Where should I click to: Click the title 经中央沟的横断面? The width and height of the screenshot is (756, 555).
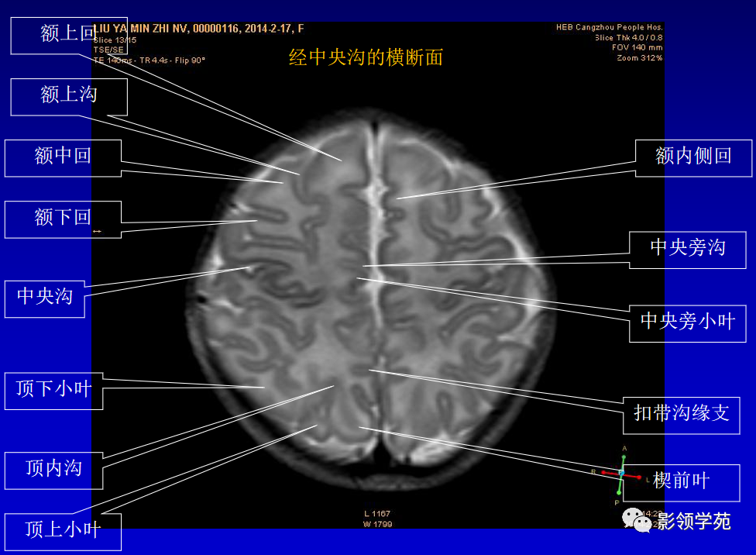click(x=366, y=57)
